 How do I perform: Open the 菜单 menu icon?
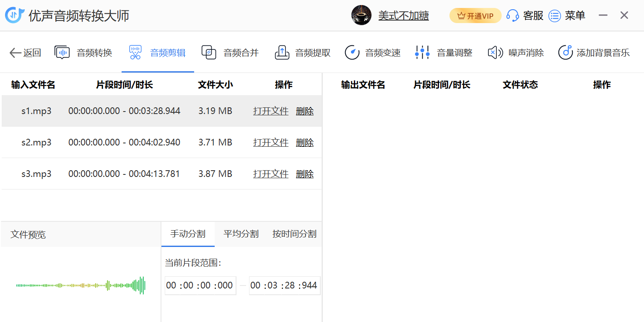(555, 16)
